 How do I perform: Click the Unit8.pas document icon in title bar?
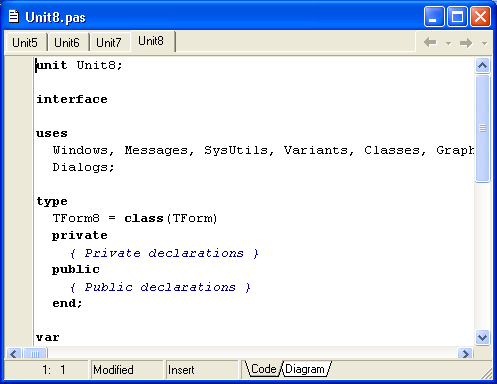pos(14,16)
